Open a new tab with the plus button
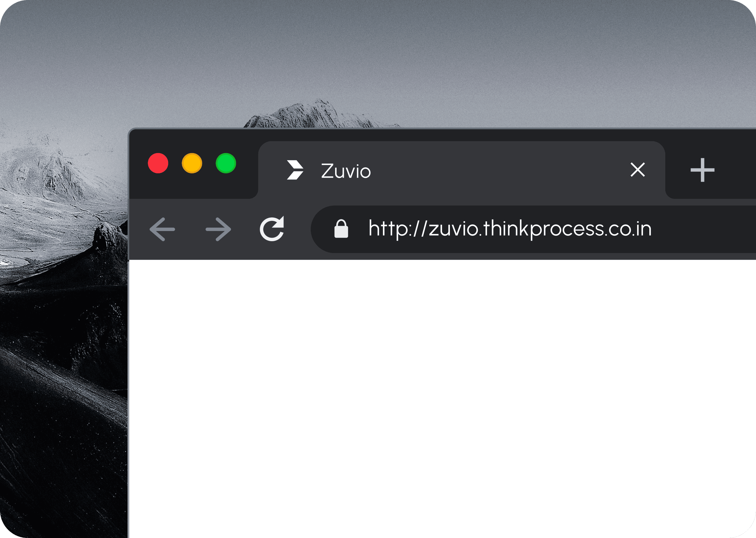Viewport: 756px width, 538px height. pos(702,170)
